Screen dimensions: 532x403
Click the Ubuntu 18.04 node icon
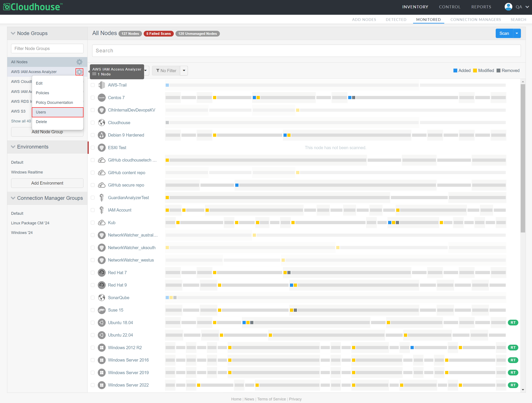click(x=102, y=323)
